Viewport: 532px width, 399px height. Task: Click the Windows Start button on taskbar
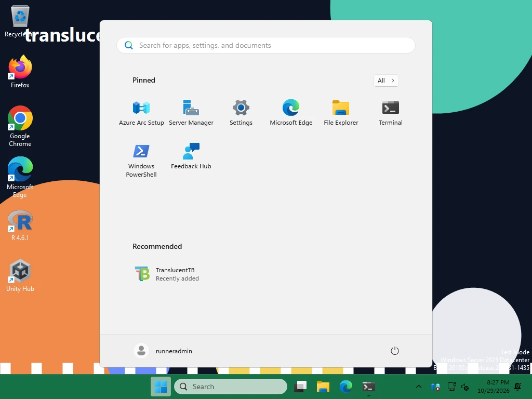(161, 387)
